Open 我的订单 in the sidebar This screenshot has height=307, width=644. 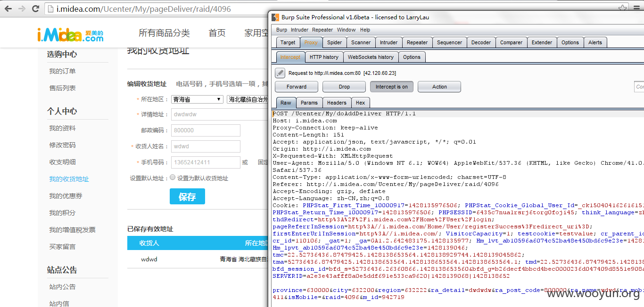pos(62,71)
